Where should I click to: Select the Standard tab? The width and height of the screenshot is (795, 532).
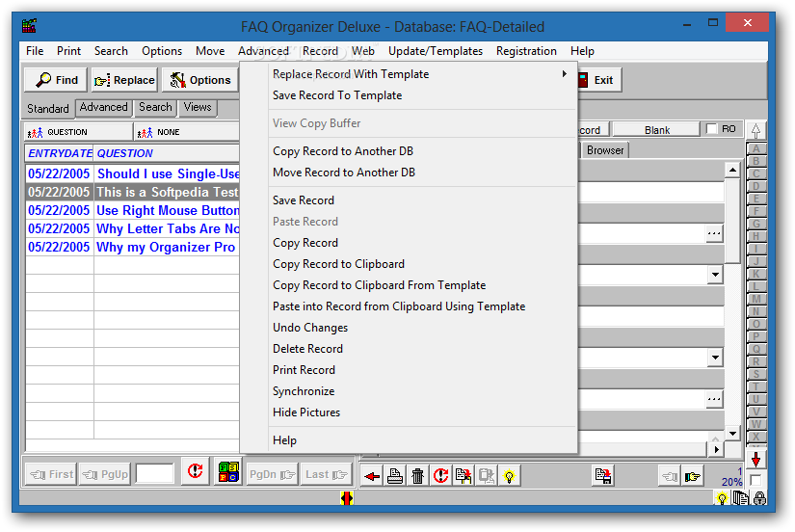(x=47, y=109)
